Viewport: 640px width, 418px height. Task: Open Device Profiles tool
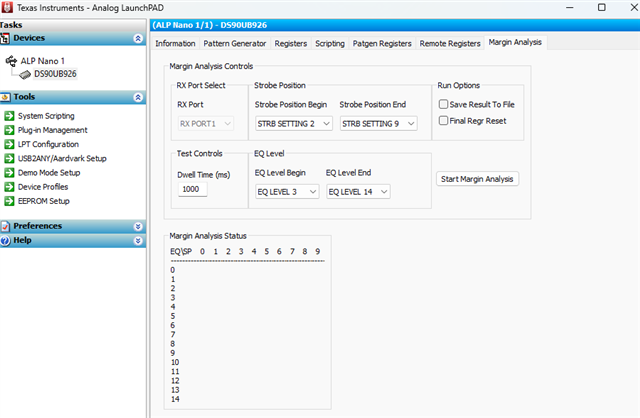pyautogui.click(x=43, y=187)
